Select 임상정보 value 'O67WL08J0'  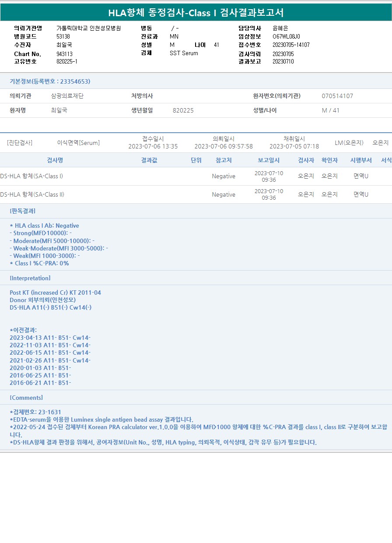click(x=286, y=36)
